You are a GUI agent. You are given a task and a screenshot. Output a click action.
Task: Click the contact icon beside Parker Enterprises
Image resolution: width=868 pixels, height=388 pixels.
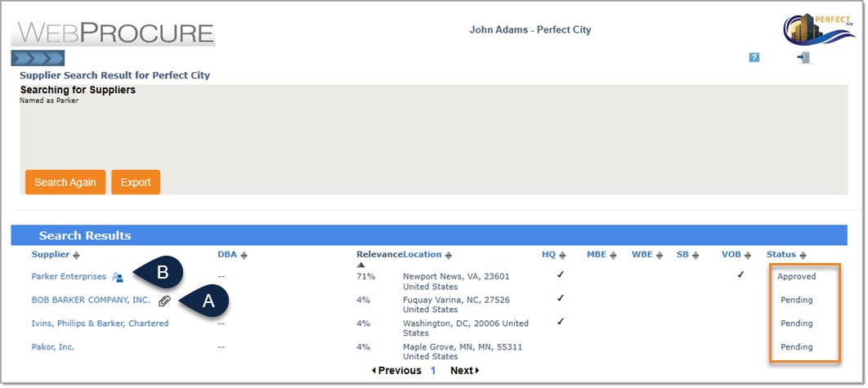pyautogui.click(x=118, y=278)
